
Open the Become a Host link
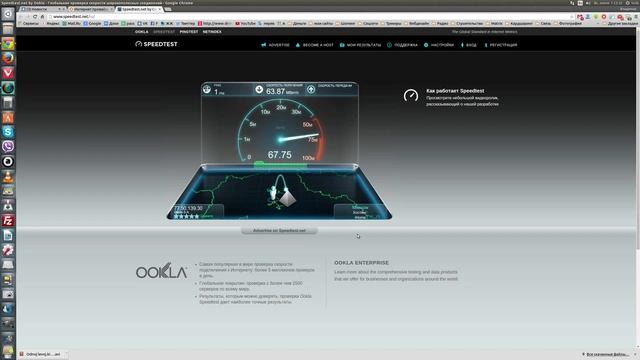315,45
